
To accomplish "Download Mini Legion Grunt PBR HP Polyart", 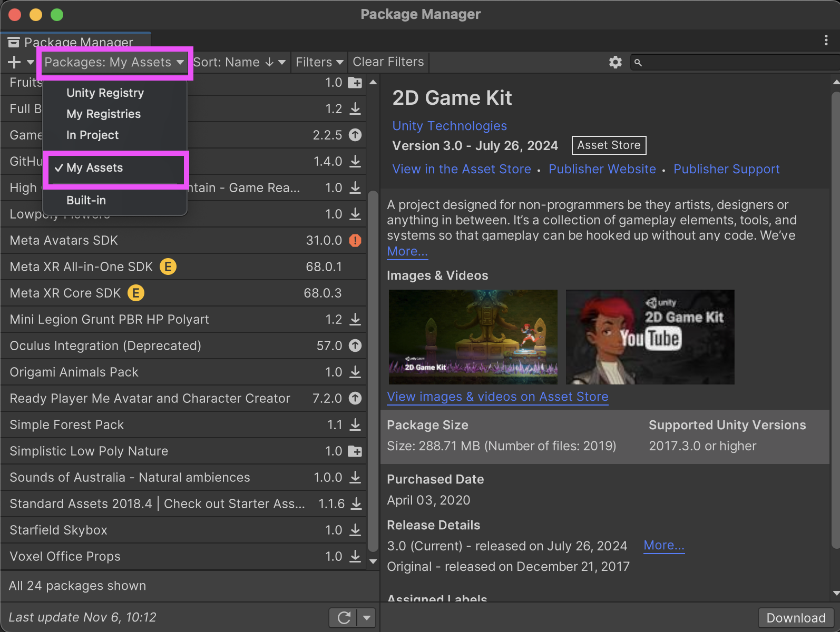I will [x=356, y=319].
